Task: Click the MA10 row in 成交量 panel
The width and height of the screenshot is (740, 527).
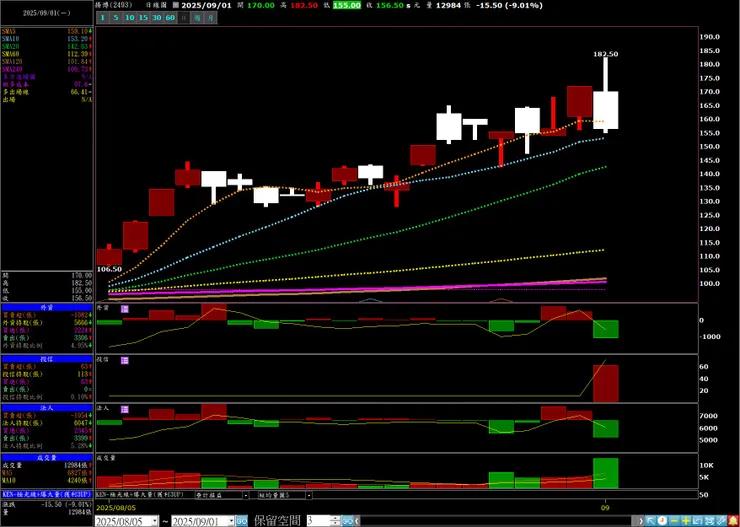Action: (x=47, y=480)
